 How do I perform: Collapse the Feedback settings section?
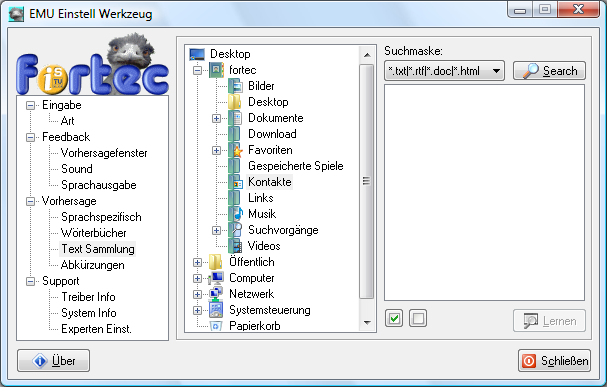click(x=30, y=137)
